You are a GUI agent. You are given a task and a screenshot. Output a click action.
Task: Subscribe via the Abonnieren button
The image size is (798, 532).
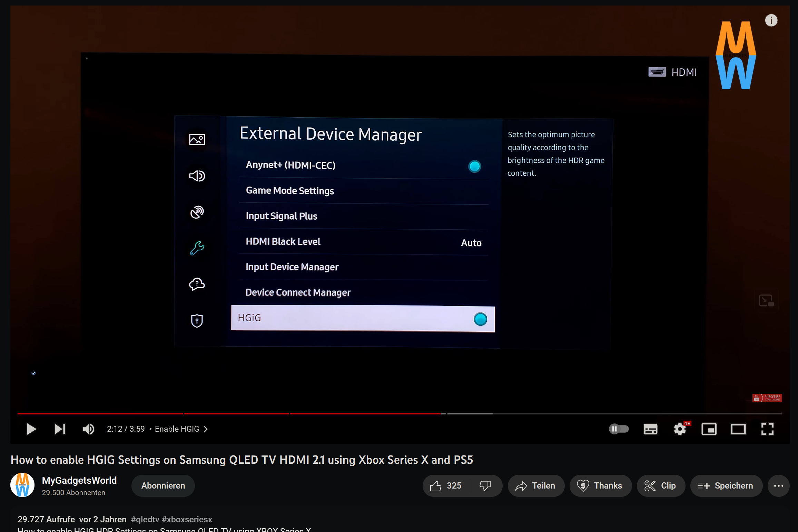coord(163,485)
